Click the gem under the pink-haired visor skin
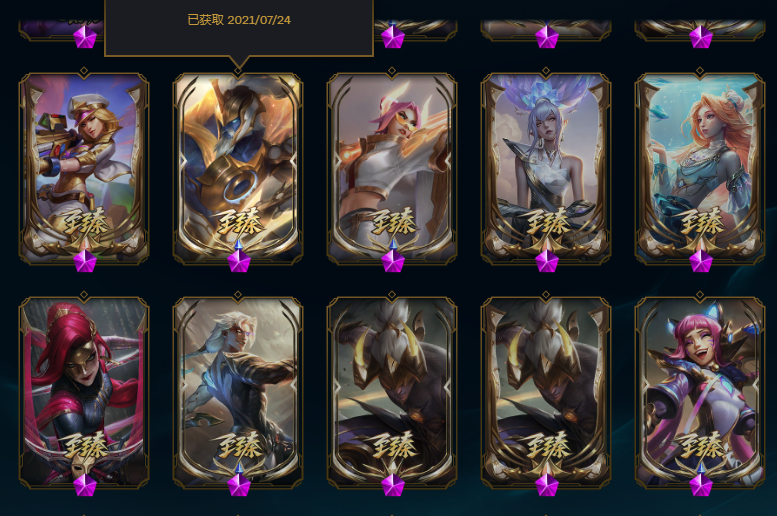 (x=393, y=260)
